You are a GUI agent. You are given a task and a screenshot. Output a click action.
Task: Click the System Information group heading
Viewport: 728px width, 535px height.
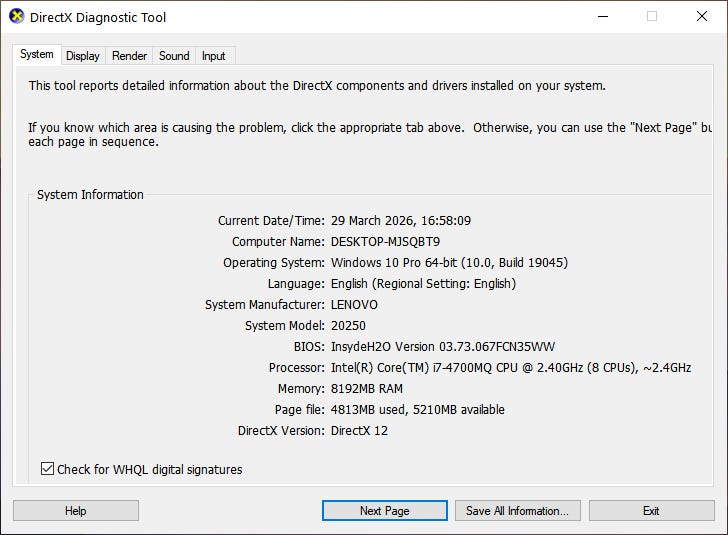coord(90,195)
